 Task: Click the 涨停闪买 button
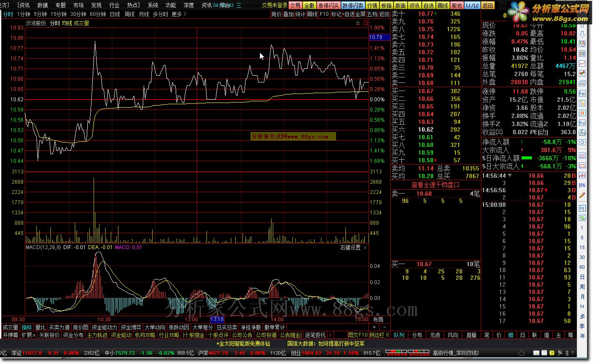329,6
